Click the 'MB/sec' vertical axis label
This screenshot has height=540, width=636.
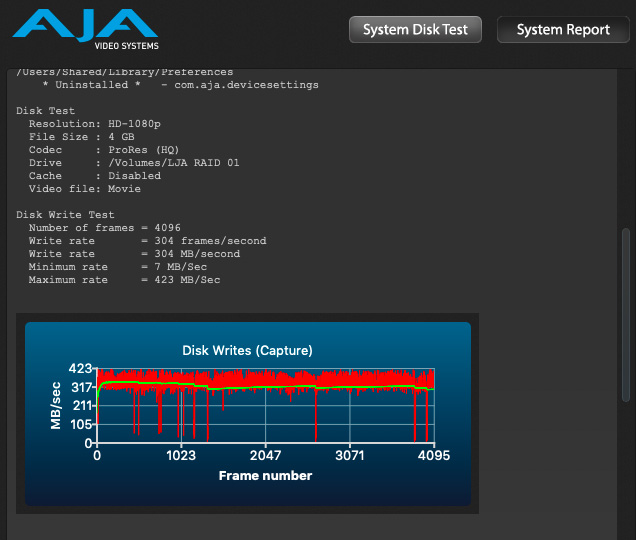[56, 406]
